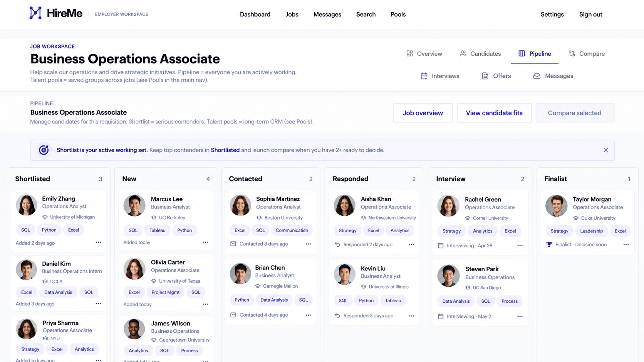This screenshot has width=644, height=362.
Task: Click View candidate fits button
Action: coord(494,113)
